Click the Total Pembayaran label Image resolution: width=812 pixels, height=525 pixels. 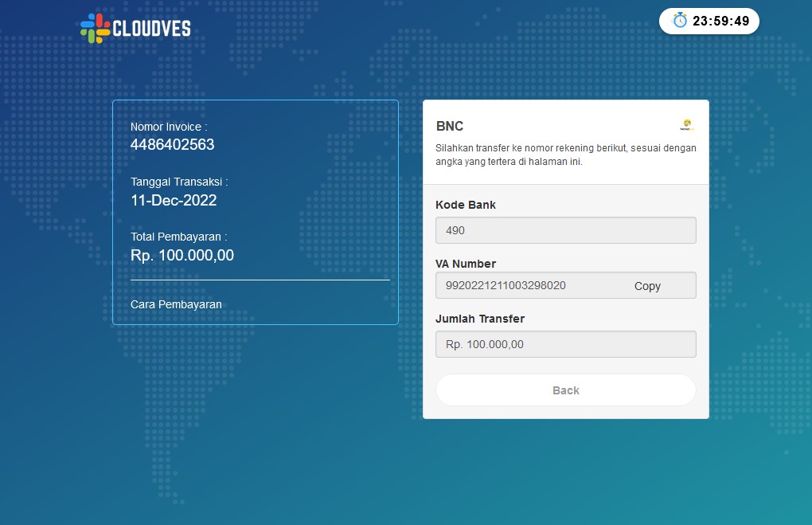pyautogui.click(x=178, y=237)
